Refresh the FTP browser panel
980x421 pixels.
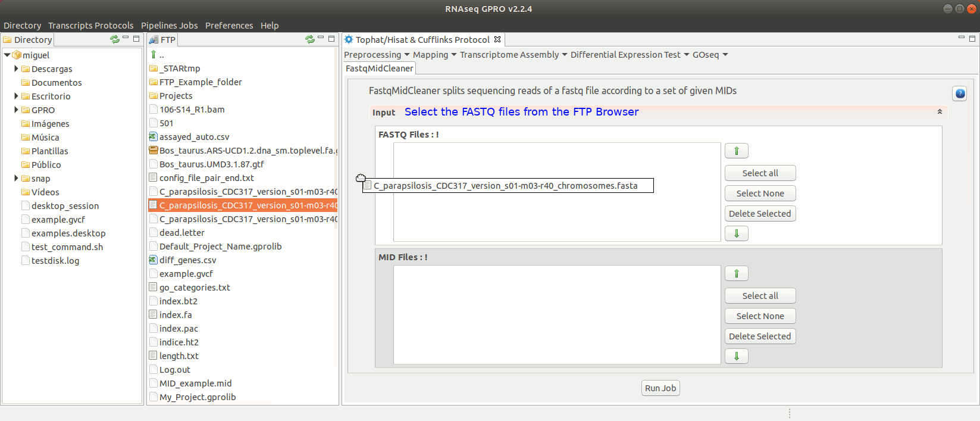coord(309,39)
